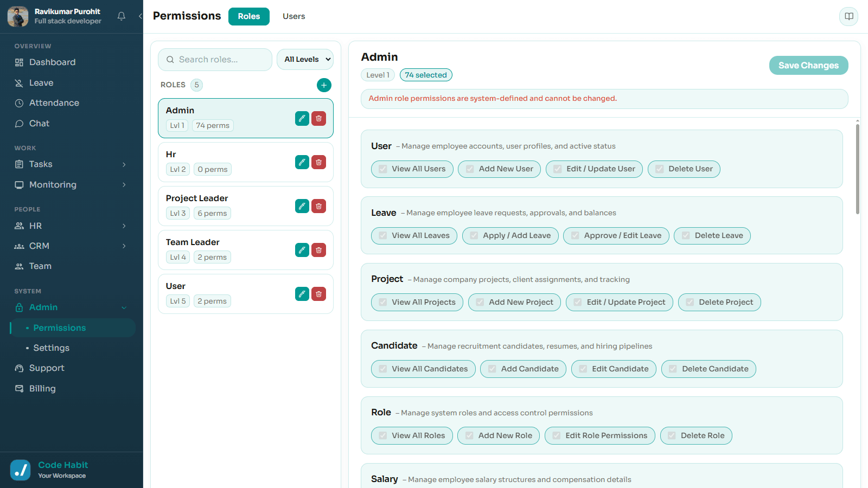Delete the Admin role with trash icon
This screenshot has height=488, width=868.
[319, 118]
